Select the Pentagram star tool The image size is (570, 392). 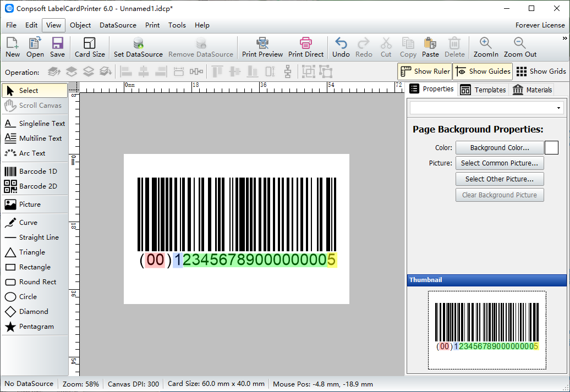pos(35,327)
